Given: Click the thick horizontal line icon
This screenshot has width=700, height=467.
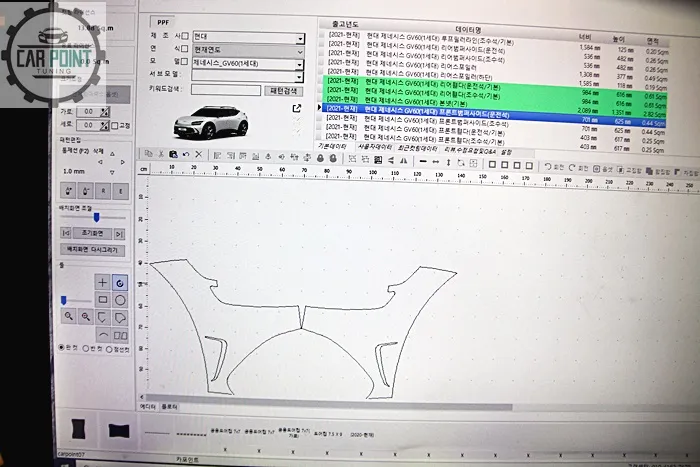Looking at the screenshot, I should (x=423, y=161).
